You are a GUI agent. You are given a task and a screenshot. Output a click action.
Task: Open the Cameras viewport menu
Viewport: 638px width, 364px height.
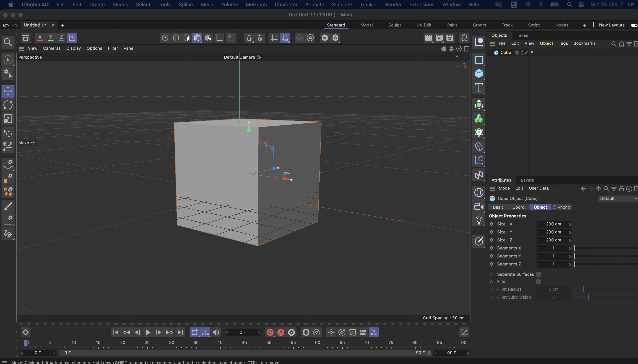click(x=52, y=48)
